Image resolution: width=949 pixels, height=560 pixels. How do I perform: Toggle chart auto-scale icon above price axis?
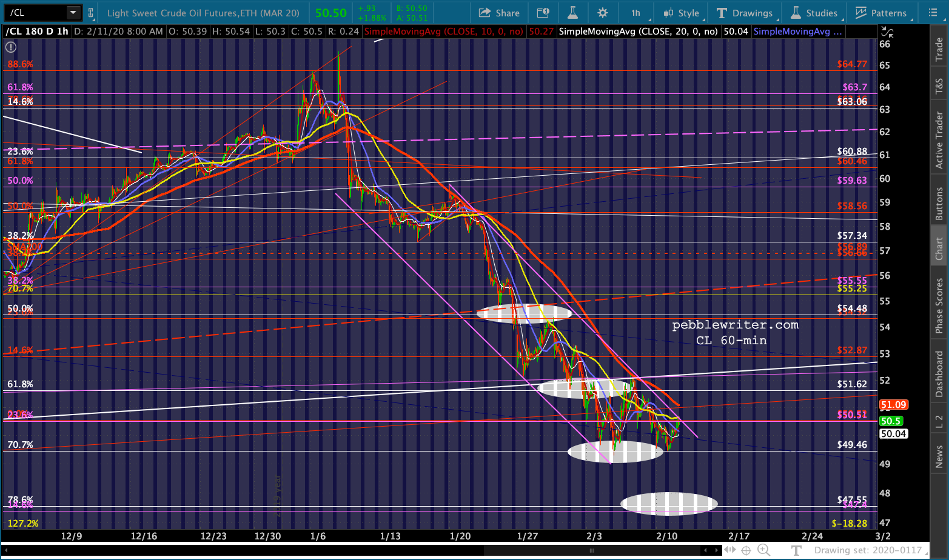click(x=887, y=32)
